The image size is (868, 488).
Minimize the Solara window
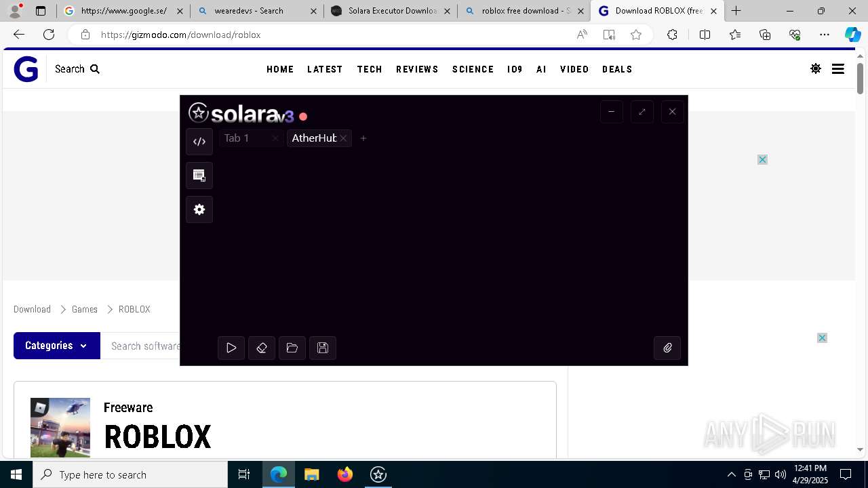[612, 112]
